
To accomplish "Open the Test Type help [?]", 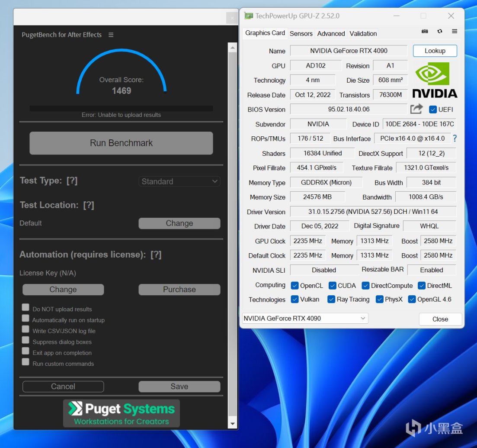I will click(72, 180).
